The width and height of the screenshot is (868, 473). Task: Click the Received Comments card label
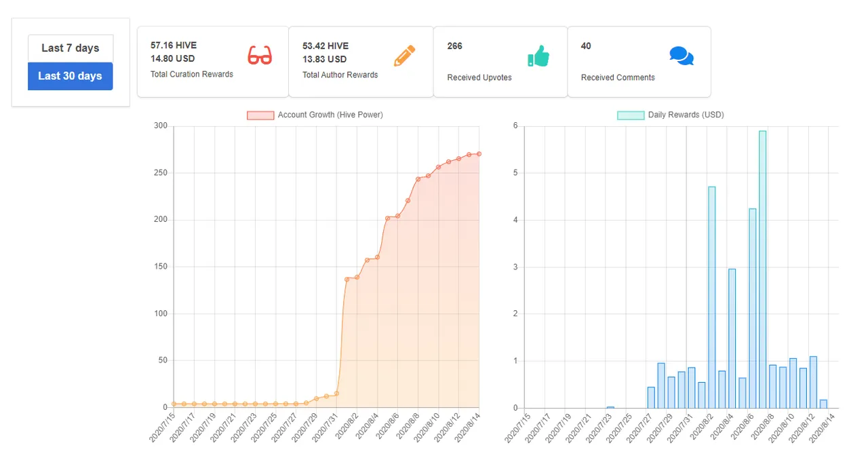(618, 78)
